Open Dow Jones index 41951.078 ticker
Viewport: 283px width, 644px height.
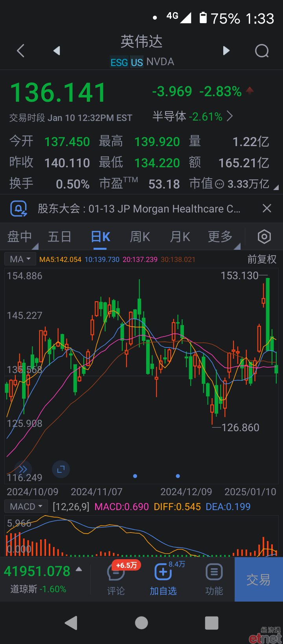37,571
